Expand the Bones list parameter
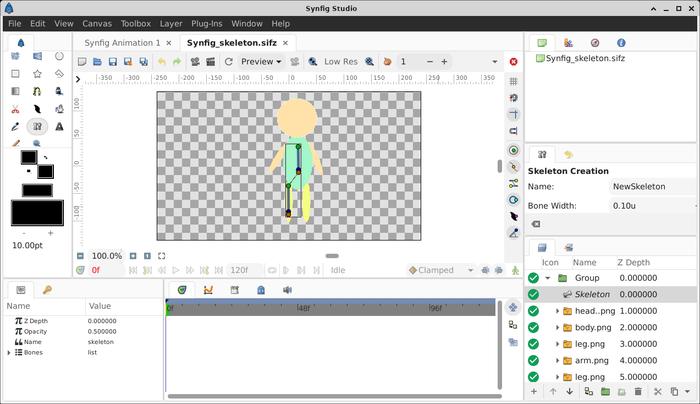 [8, 353]
